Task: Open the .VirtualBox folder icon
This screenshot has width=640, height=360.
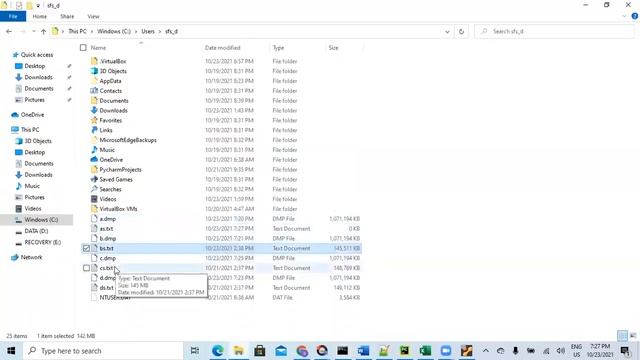Action: point(94,61)
